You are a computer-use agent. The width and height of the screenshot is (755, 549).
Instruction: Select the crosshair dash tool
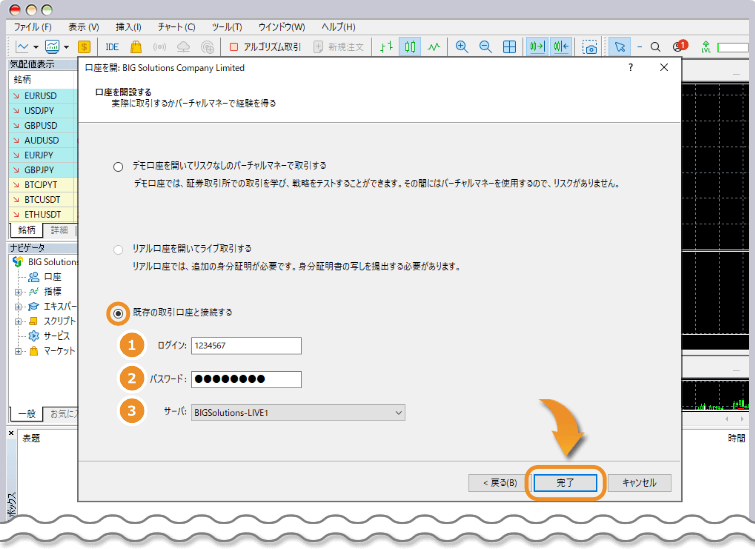[640, 47]
